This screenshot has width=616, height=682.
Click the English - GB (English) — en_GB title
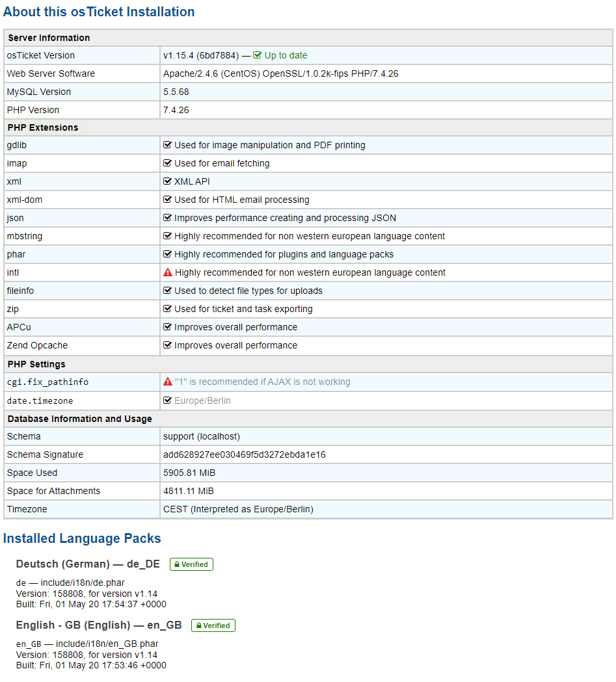point(99,625)
